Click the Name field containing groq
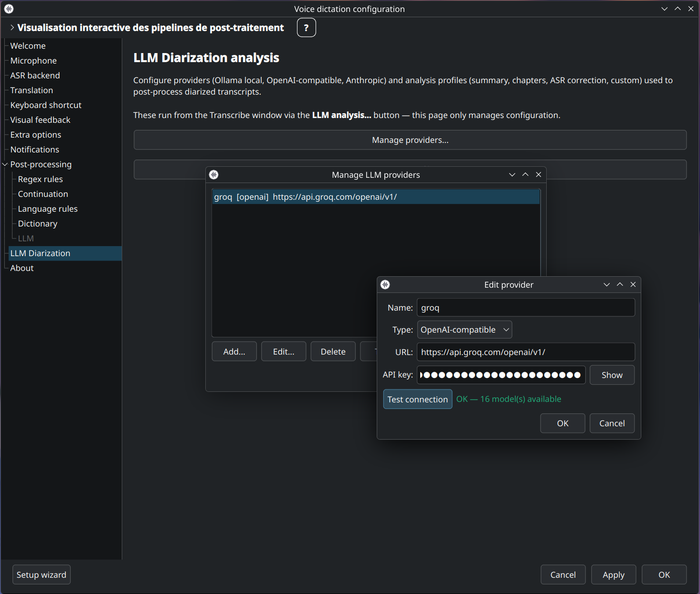The width and height of the screenshot is (700, 594). pos(526,308)
